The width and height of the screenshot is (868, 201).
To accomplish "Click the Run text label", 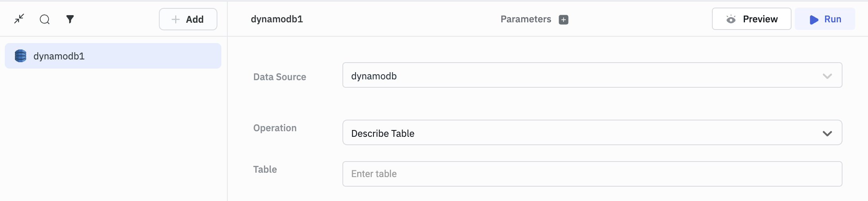I will coord(833,19).
